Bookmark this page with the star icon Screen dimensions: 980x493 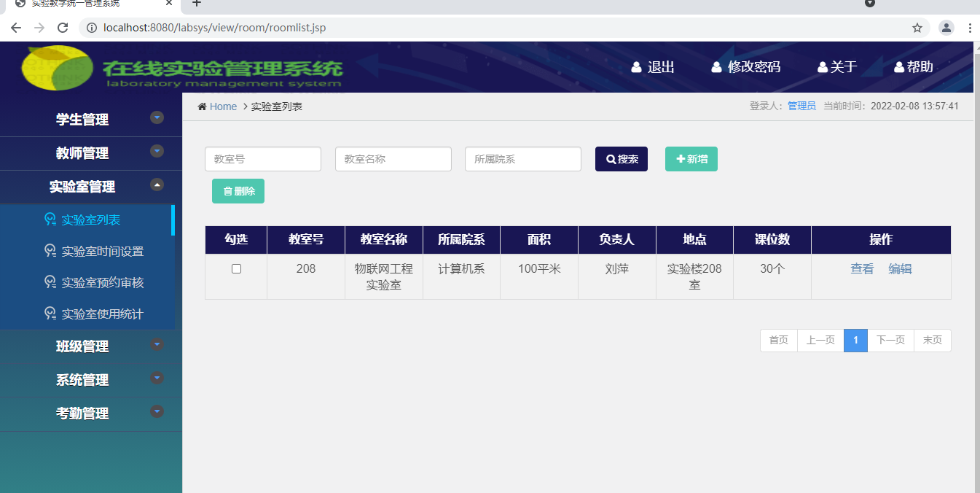(x=917, y=28)
